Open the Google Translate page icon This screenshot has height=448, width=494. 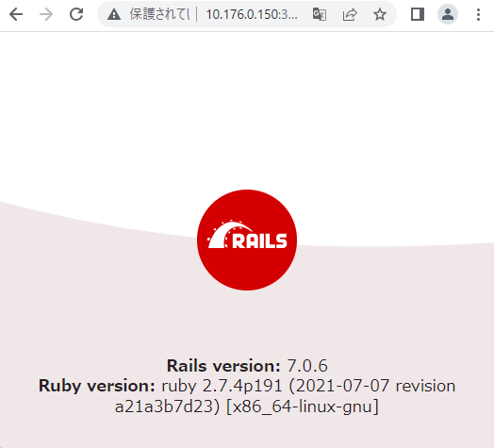320,14
